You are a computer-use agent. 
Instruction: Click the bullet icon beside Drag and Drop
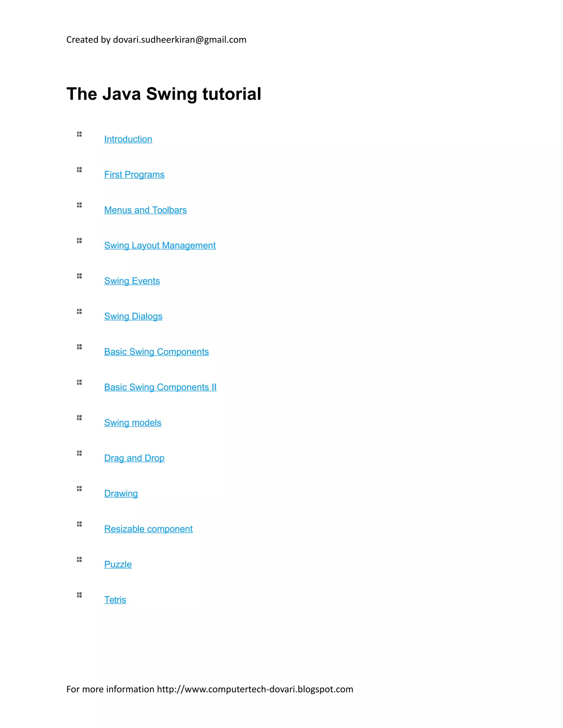[79, 453]
